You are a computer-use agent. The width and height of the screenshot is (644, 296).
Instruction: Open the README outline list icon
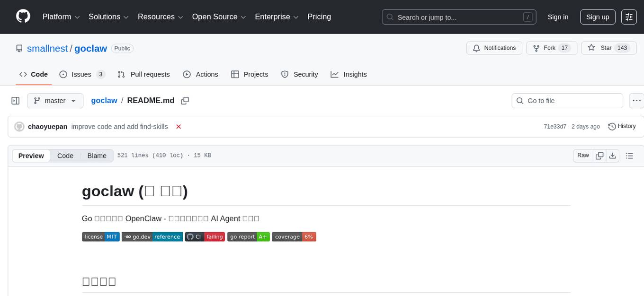[x=629, y=155]
